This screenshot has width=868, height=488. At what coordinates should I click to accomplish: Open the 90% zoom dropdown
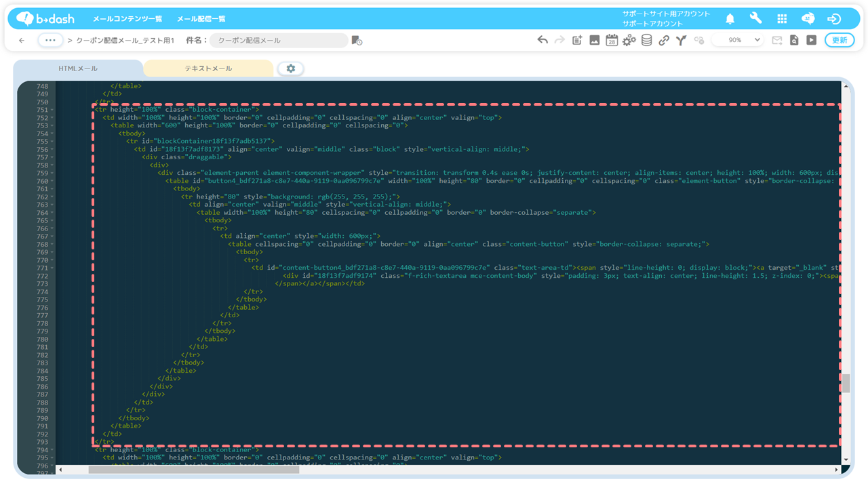738,40
